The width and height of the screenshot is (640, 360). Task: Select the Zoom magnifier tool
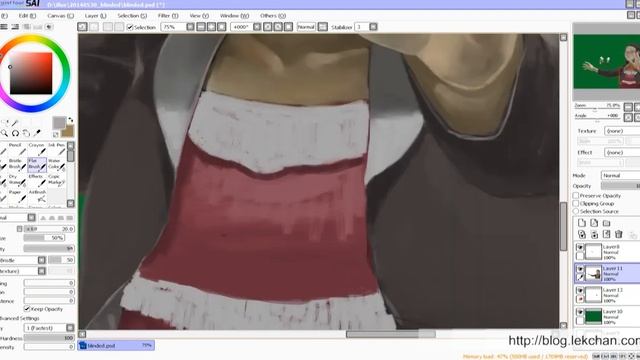pos(4,133)
